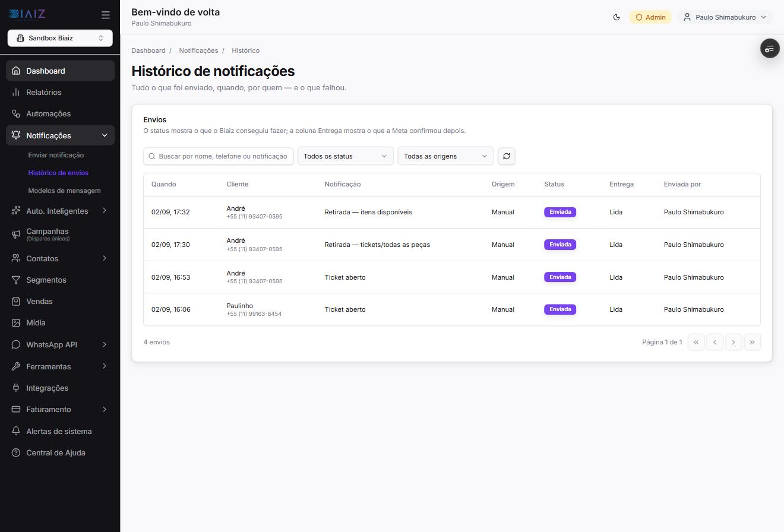Click the WhatsApp API chat bubble icon
The image size is (784, 532).
(16, 344)
